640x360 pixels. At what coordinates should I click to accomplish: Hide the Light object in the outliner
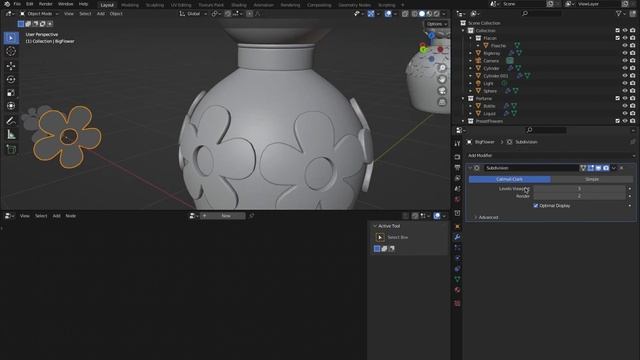[624, 83]
